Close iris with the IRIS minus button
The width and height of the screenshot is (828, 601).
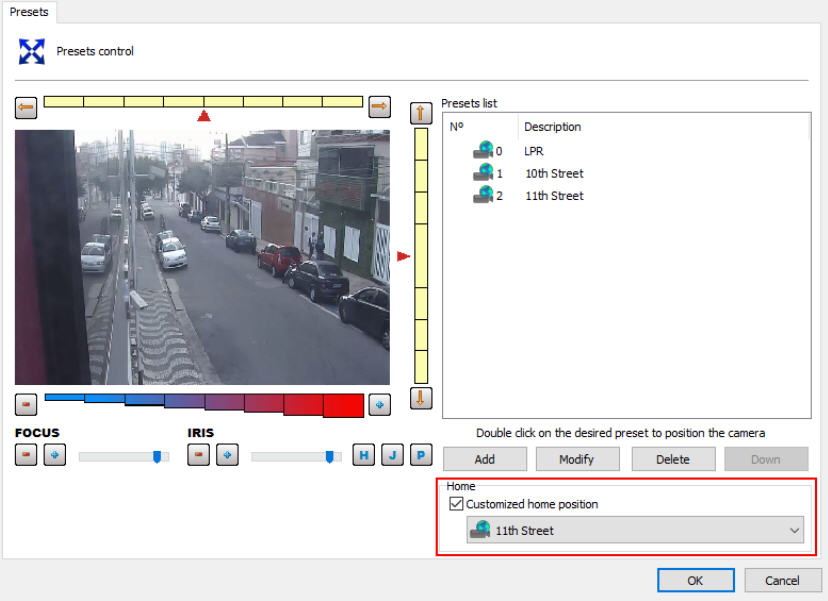point(199,455)
